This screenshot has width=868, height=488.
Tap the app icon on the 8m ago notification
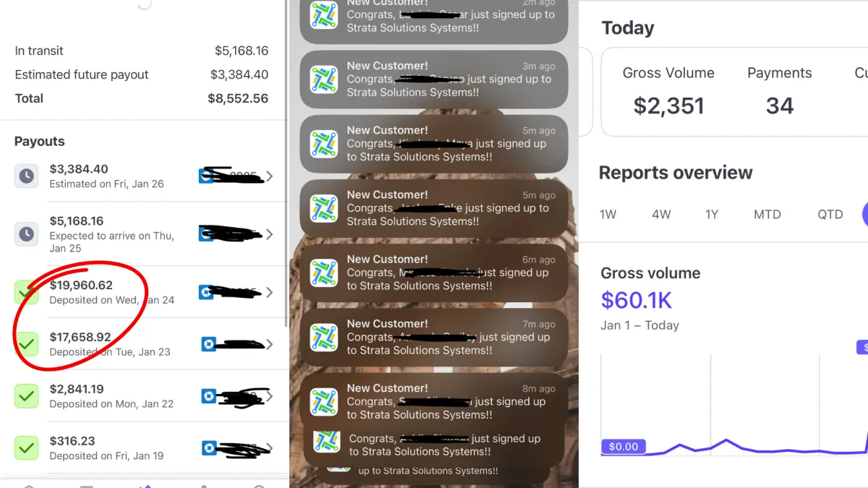click(x=323, y=403)
